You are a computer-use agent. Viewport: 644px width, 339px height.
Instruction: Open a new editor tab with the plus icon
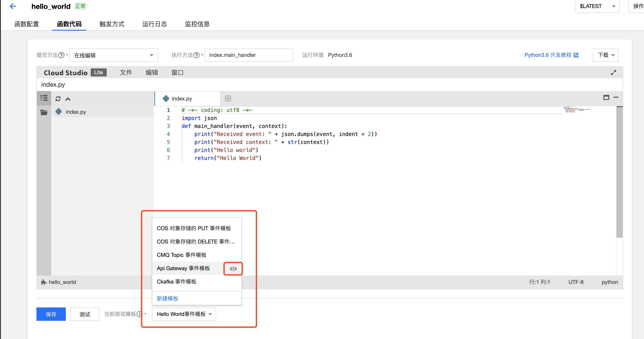[x=228, y=98]
